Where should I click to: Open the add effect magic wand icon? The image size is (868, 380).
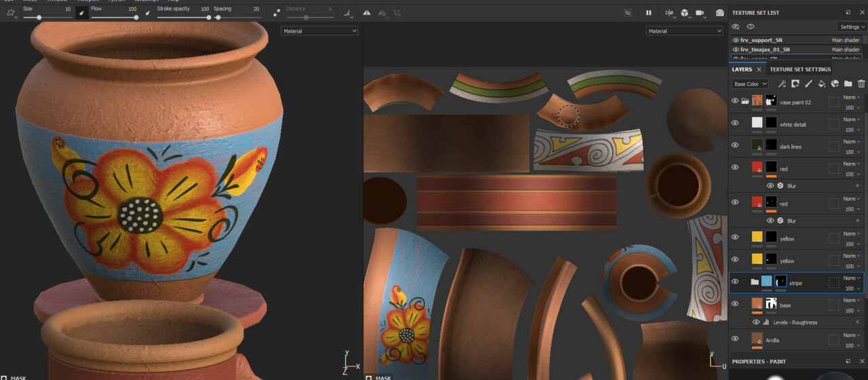782,84
